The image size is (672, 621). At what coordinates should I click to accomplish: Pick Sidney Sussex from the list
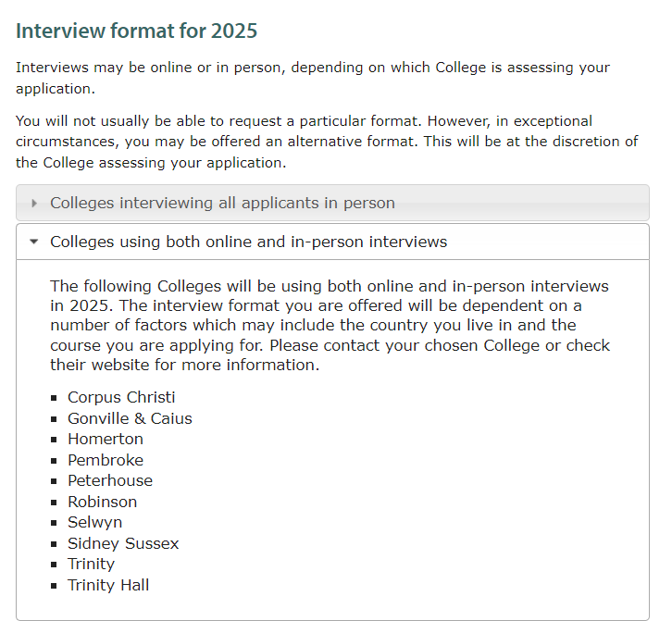click(x=123, y=543)
